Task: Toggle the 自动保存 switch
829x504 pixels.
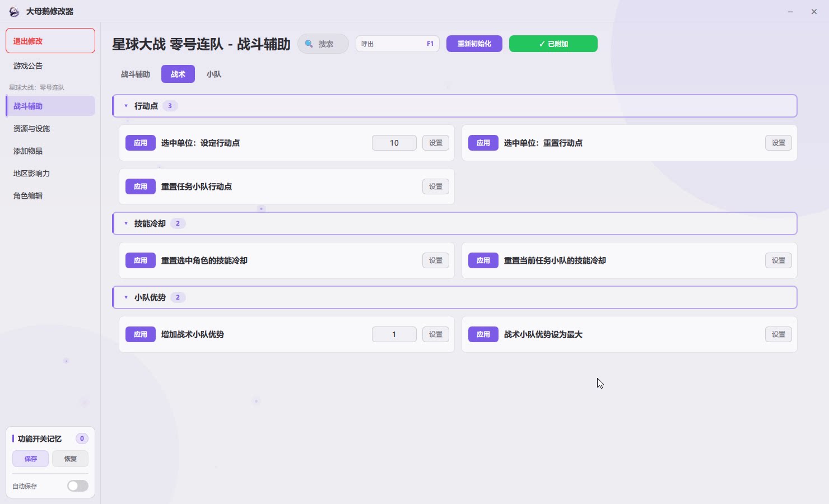Action: tap(78, 486)
